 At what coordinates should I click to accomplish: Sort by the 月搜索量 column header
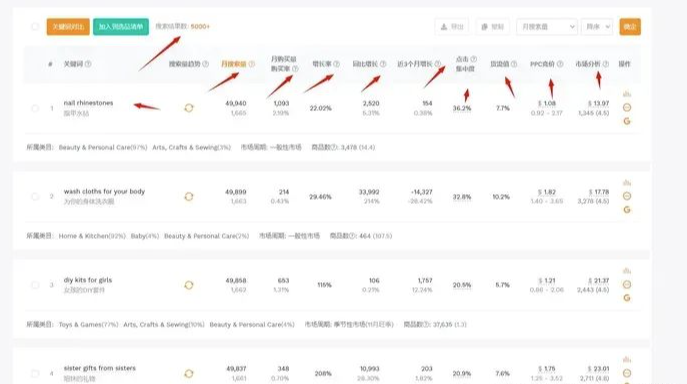[234, 64]
